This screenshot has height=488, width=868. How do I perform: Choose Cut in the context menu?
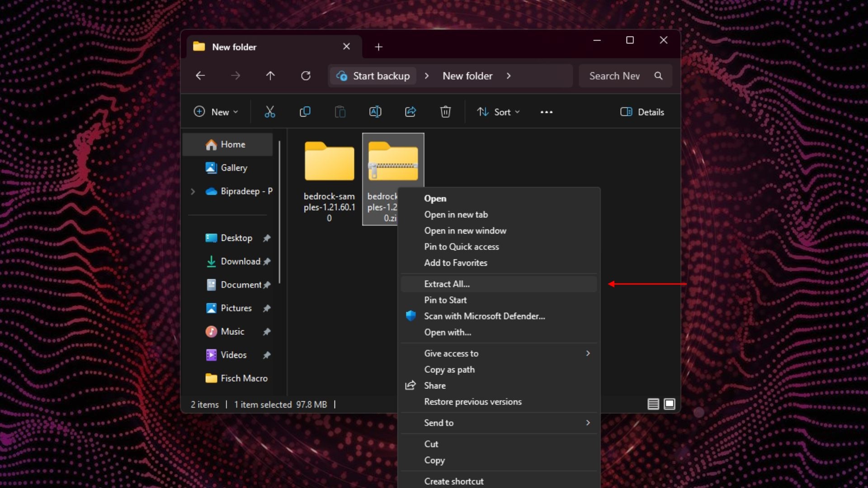click(x=499, y=444)
